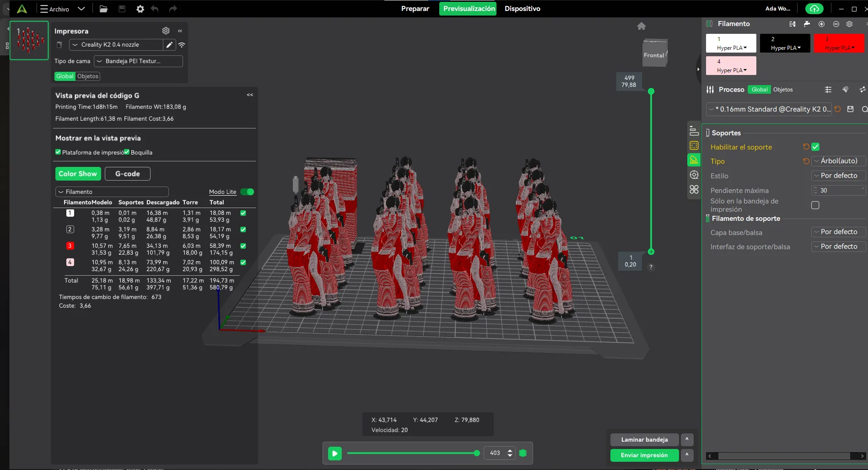Switch to the Preparar tab
Viewport: 868px width, 470px height.
click(x=415, y=9)
